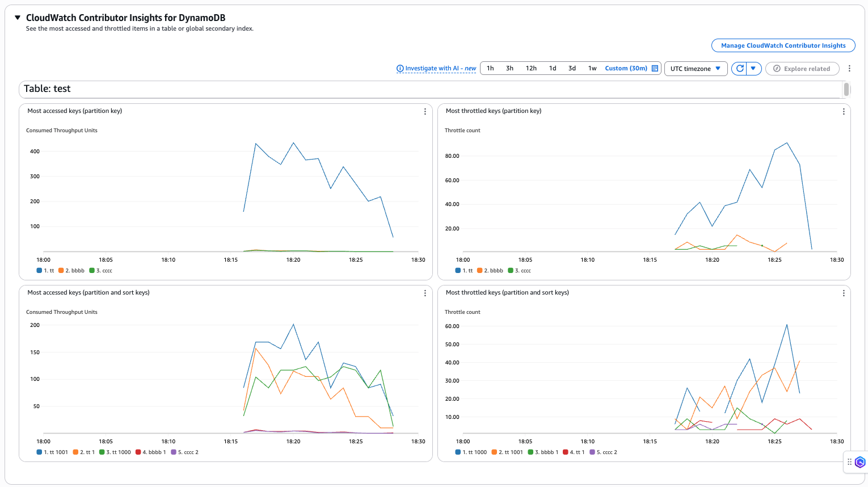The image size is (868, 487).
Task: Click Manage CloudWatch Contributor Insights
Action: pyautogui.click(x=783, y=45)
